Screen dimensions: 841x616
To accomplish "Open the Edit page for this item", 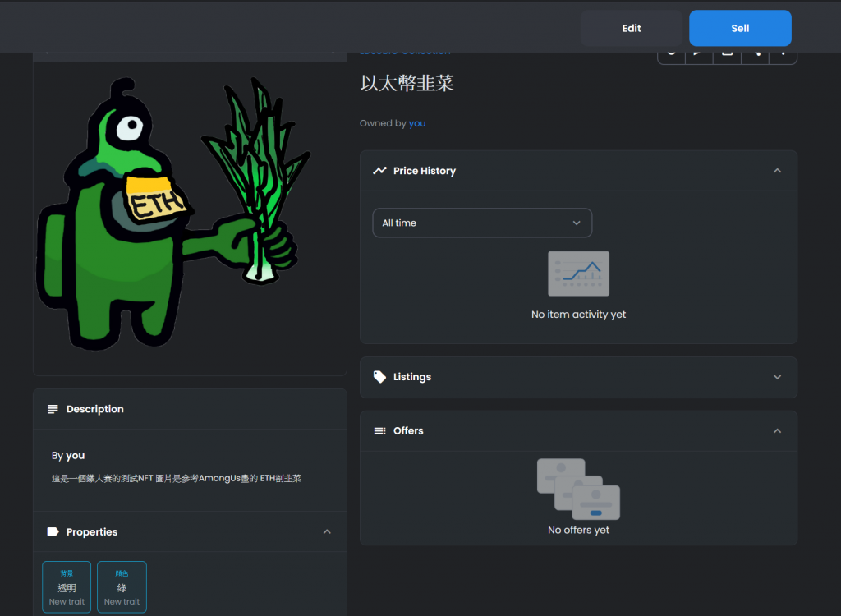I will 632,28.
